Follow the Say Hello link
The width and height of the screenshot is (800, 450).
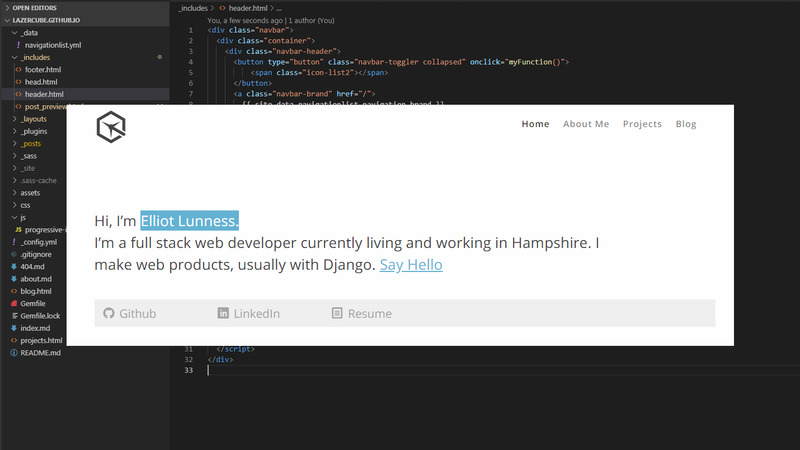(x=411, y=265)
